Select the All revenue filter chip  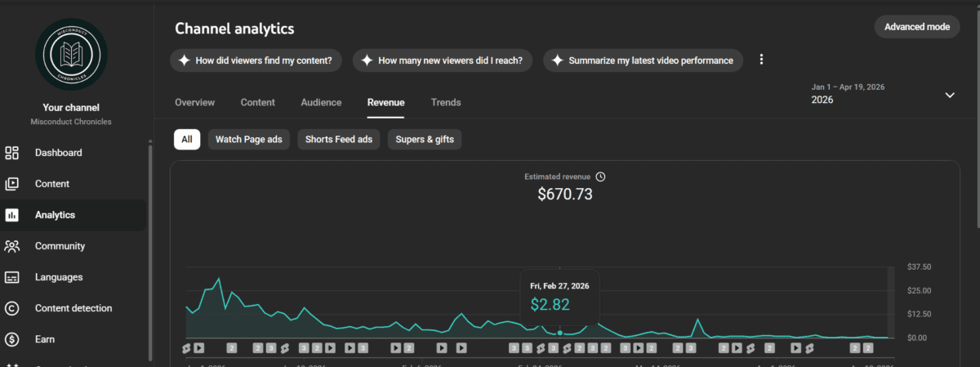[187, 140]
